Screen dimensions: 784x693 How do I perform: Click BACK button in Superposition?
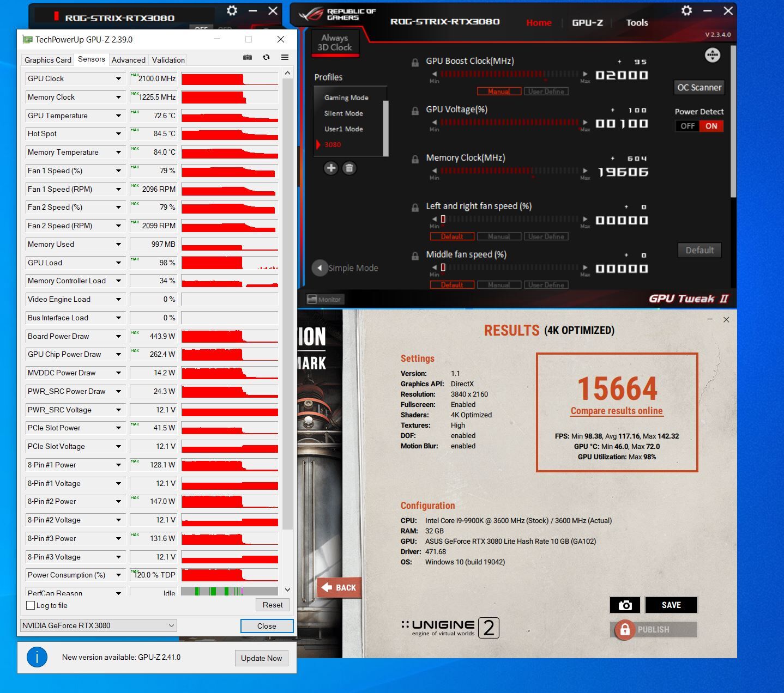339,587
